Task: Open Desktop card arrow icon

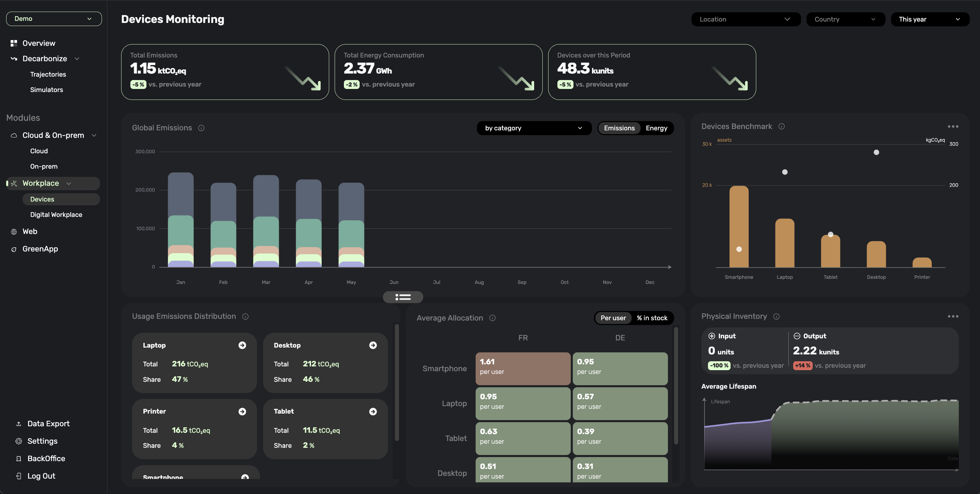Action: pos(373,345)
